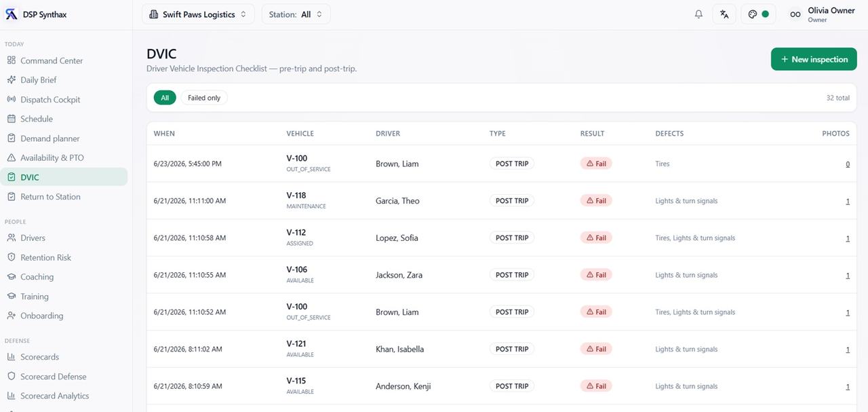Click the Schedule calendar icon

click(x=12, y=119)
